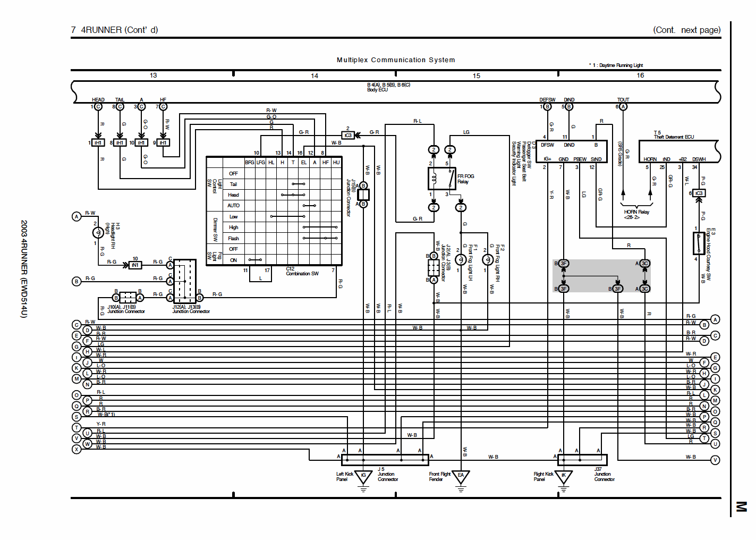Click the 'BFG' column header in the switch table

[x=250, y=163]
